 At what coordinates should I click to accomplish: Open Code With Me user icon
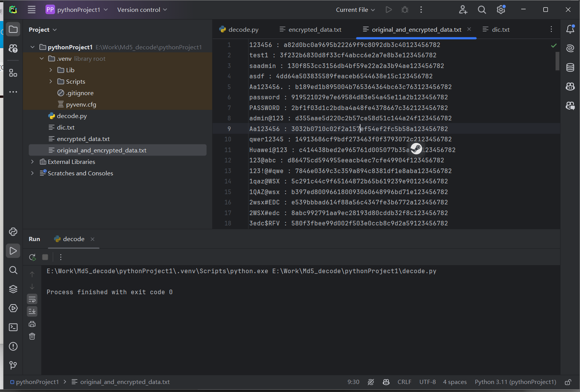point(463,10)
